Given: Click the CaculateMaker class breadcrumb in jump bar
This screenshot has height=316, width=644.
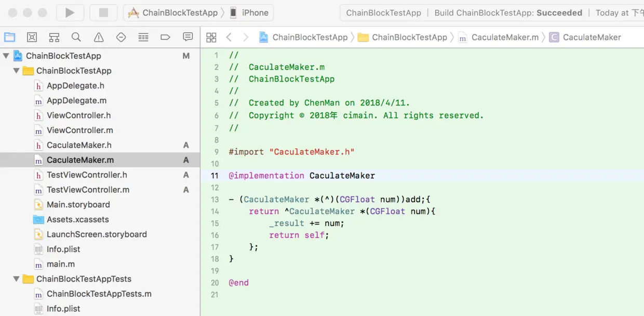Looking at the screenshot, I should point(585,37).
